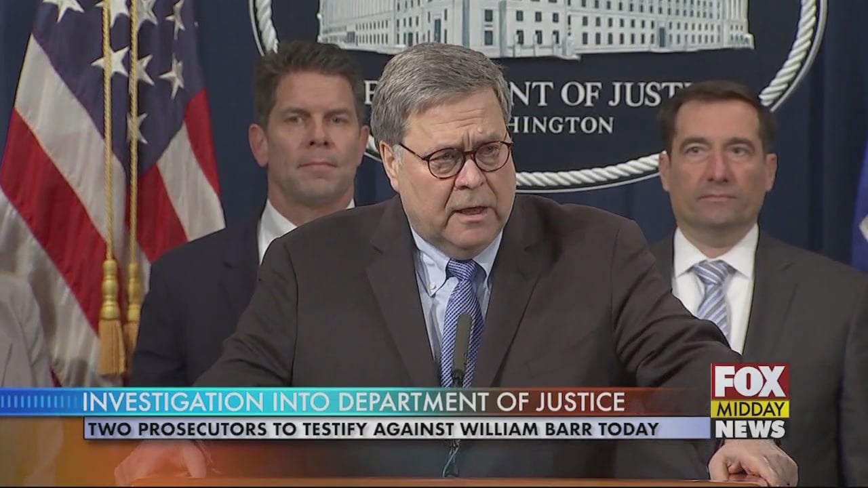Click the speaker's round eyeglasses
Viewport: 868px width, 488px height.
pos(456,158)
